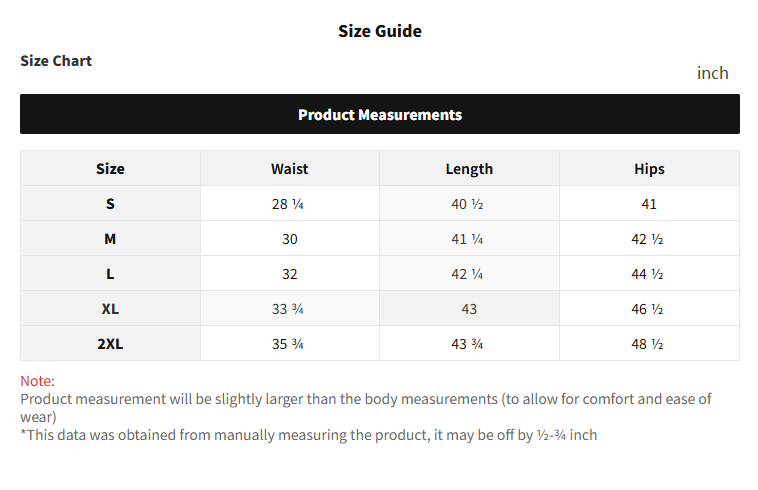Viewport: 758px width, 490px height.
Task: Click the 48 ½ hips cell
Action: point(648,344)
